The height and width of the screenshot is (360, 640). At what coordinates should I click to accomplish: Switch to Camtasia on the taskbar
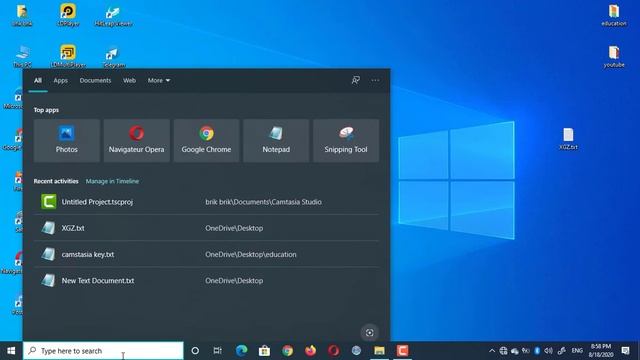click(x=402, y=351)
